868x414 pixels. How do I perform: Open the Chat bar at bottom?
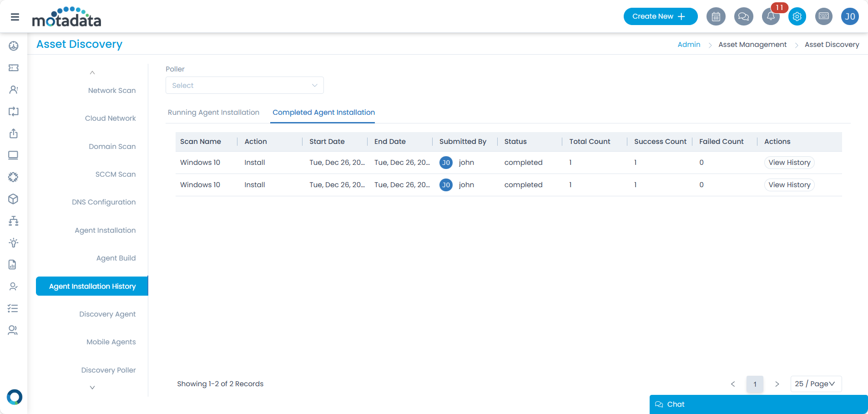click(x=758, y=404)
